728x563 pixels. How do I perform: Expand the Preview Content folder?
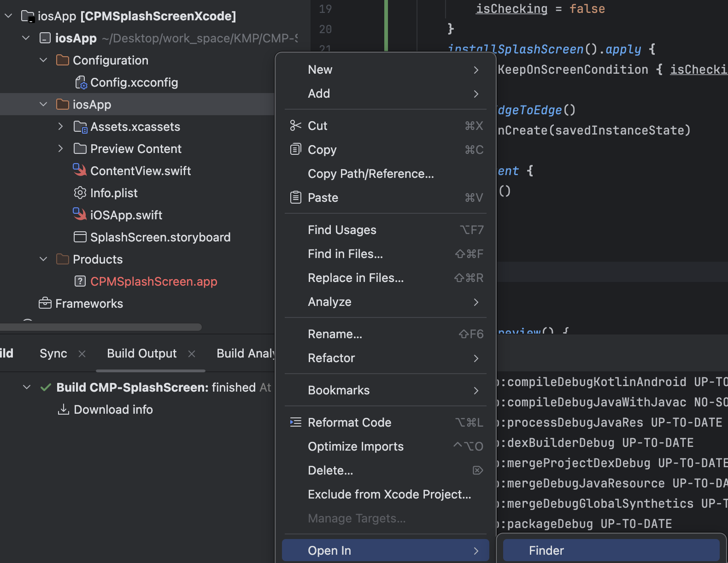point(60,148)
